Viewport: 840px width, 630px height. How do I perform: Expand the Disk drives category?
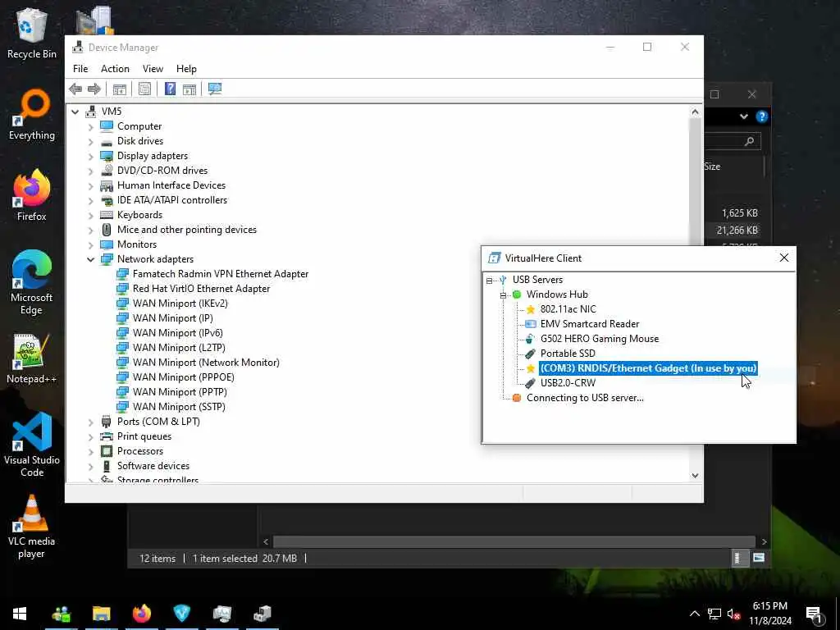point(90,141)
